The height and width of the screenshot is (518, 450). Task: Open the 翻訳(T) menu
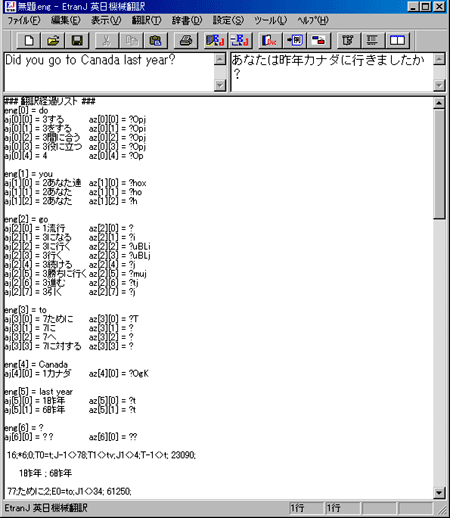click(x=146, y=20)
